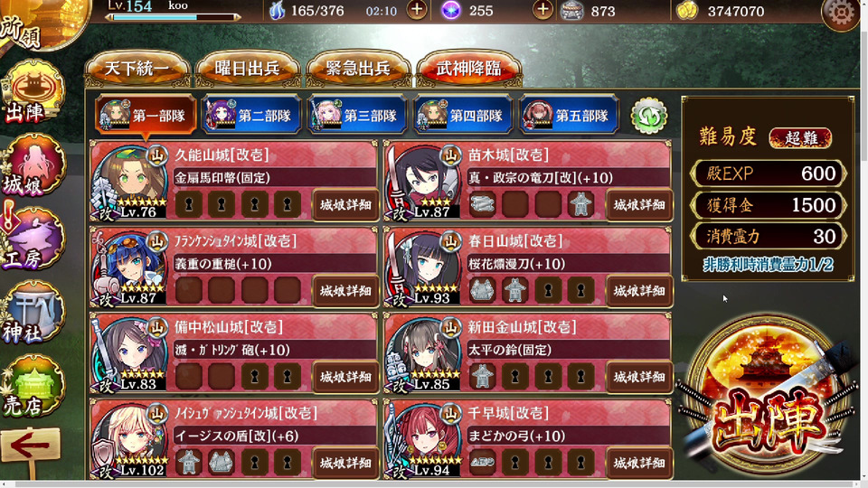Click the settings gear icon
The image size is (868, 488).
click(x=841, y=13)
